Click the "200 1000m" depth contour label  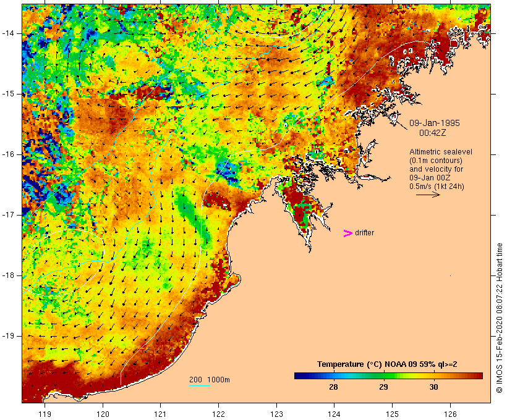(210, 380)
